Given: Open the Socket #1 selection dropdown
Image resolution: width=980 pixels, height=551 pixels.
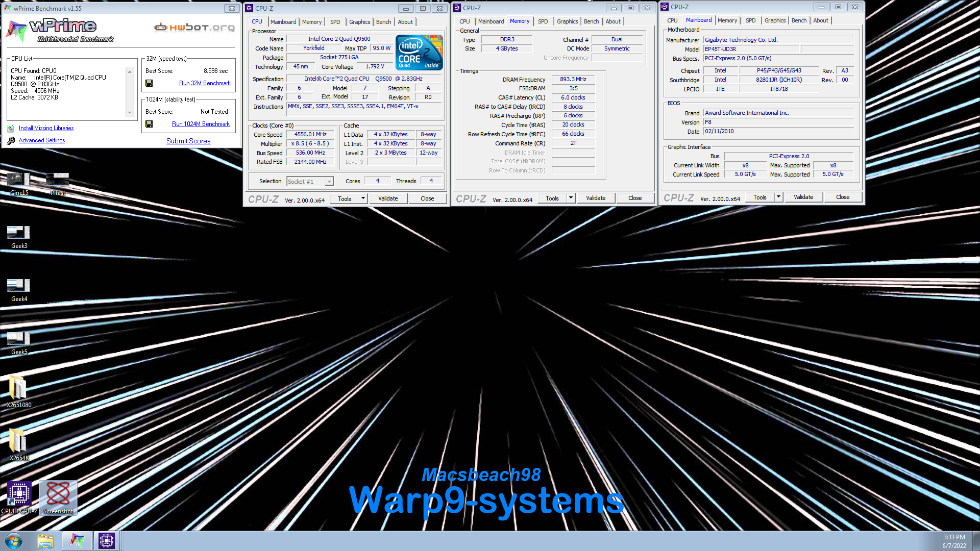Looking at the screenshot, I should coord(329,182).
